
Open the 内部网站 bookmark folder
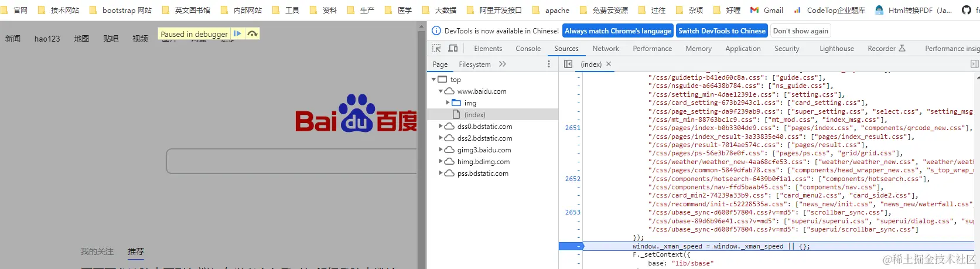[x=241, y=10]
